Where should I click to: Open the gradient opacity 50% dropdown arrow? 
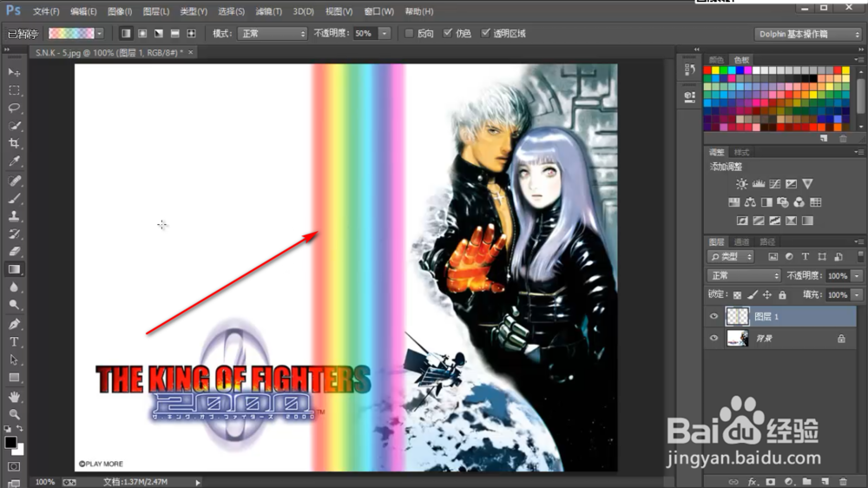click(385, 34)
